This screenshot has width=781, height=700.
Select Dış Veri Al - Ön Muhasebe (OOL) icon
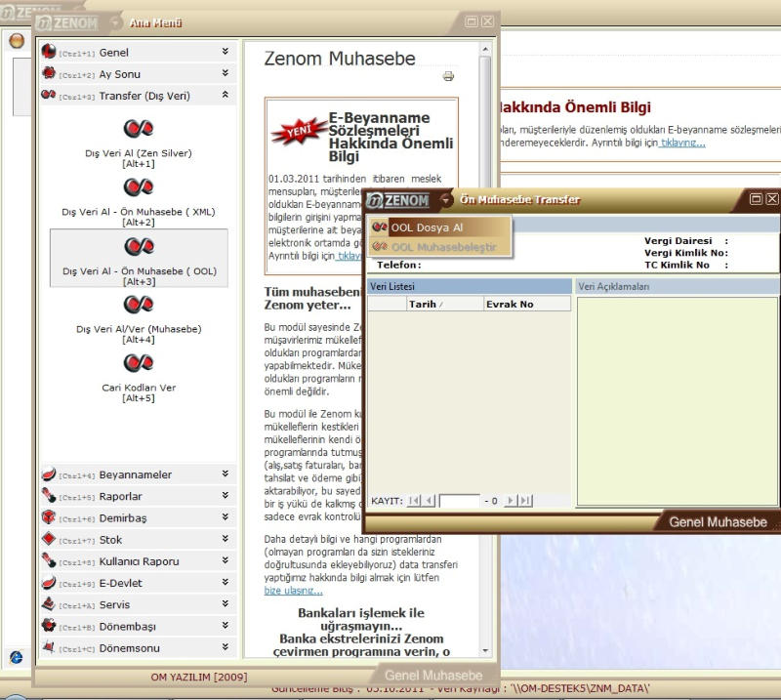pos(138,246)
